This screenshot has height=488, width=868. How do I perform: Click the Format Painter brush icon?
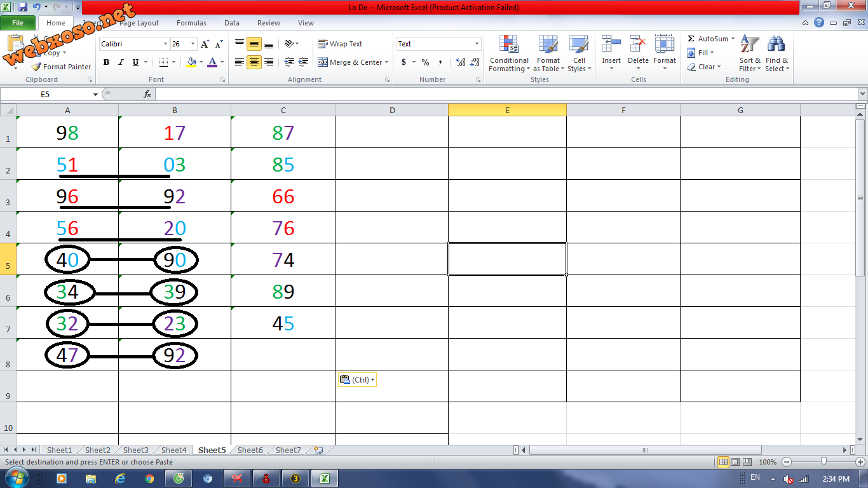(x=37, y=67)
